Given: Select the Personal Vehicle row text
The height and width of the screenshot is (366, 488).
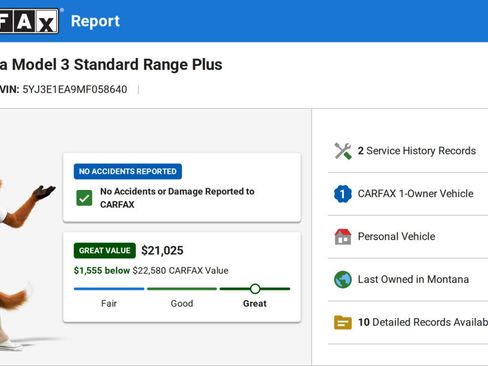Looking at the screenshot, I should pyautogui.click(x=396, y=236).
